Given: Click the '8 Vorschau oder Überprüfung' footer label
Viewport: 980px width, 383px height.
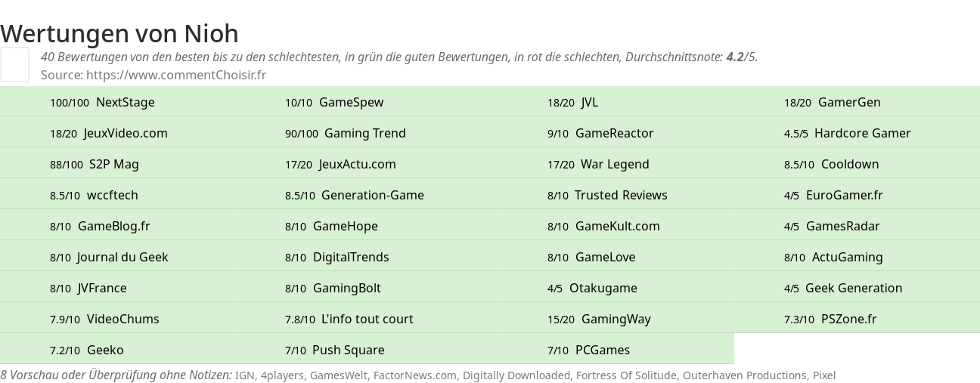Looking at the screenshot, I should click(116, 375).
